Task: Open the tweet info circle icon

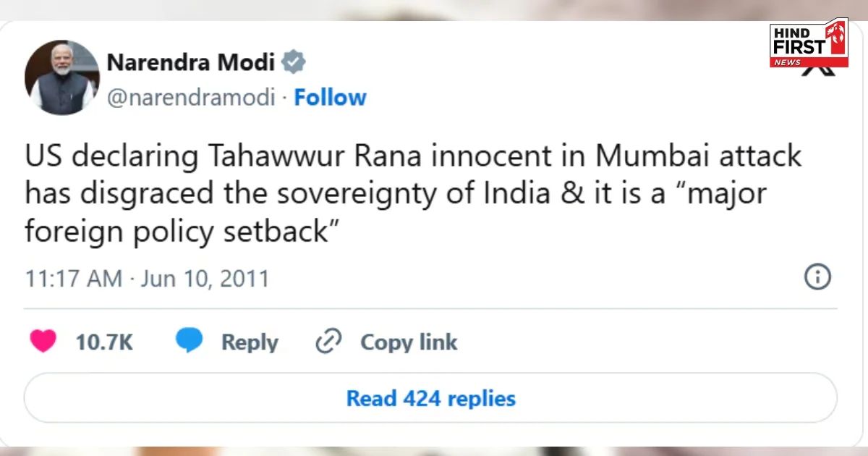Action: [x=818, y=277]
